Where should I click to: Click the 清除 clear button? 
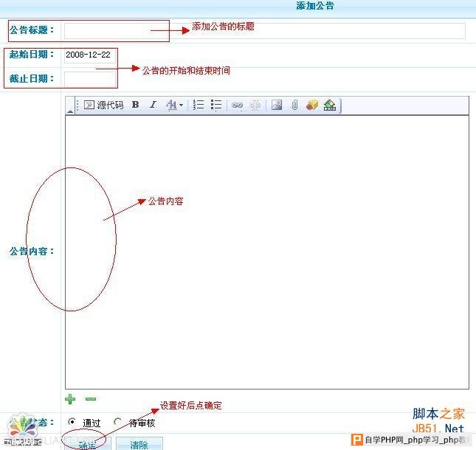pos(139,444)
